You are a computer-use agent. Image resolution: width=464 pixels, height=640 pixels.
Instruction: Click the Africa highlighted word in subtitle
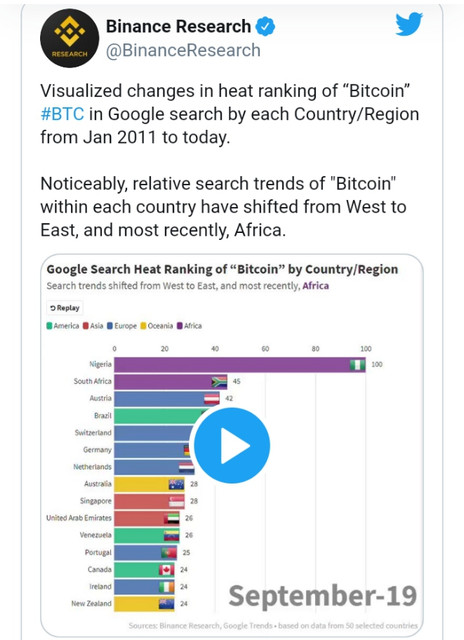pyautogui.click(x=315, y=286)
